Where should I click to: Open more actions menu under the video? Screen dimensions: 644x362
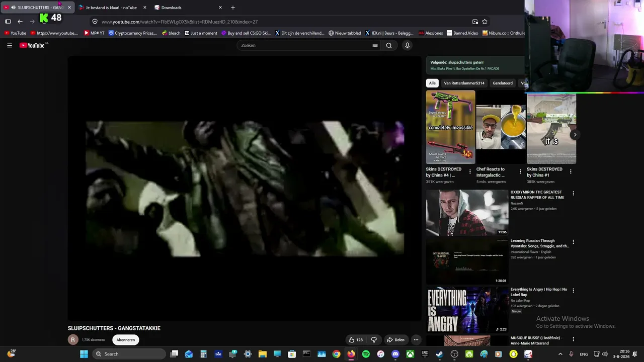416,340
